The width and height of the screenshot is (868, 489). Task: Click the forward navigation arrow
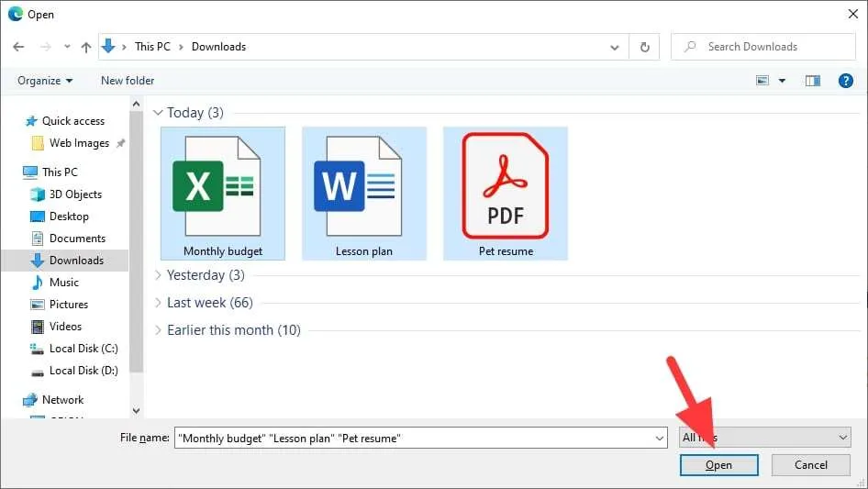pos(45,47)
